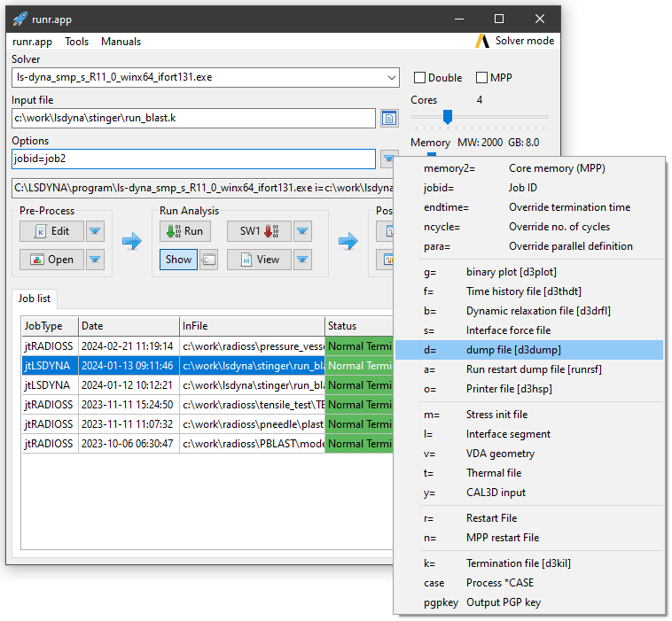Choose endtime= Override termination time
672x621 pixels.
pos(529,207)
